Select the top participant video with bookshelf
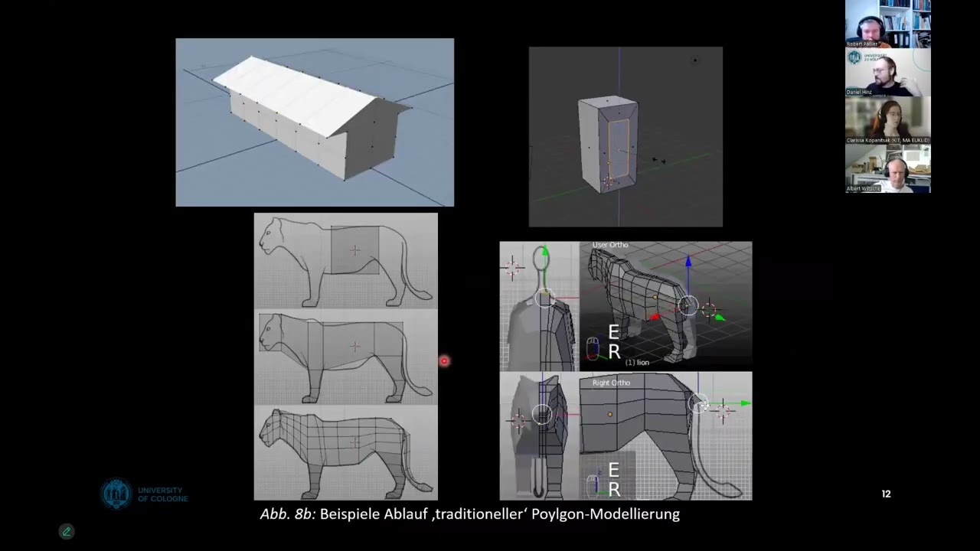 coord(888,24)
